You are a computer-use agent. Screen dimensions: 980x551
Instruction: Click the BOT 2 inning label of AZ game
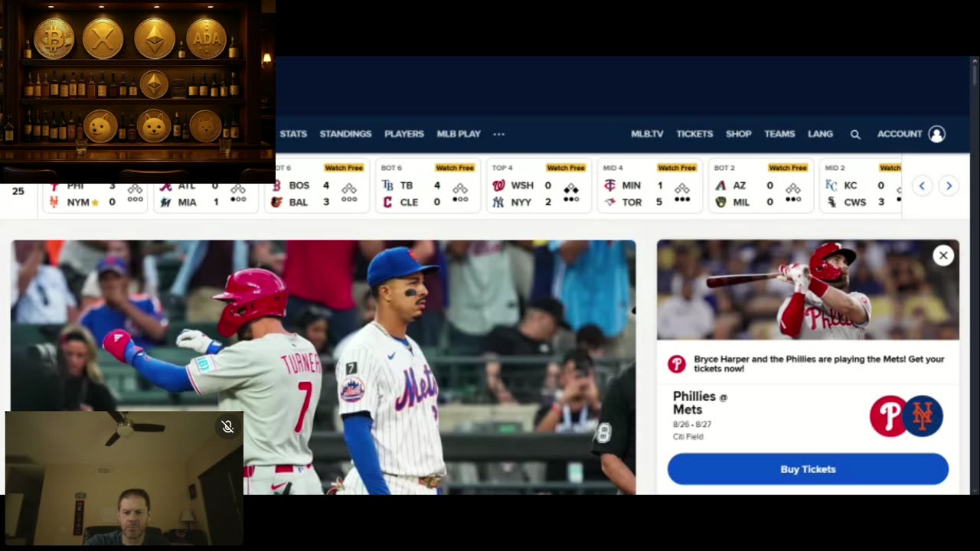click(724, 168)
